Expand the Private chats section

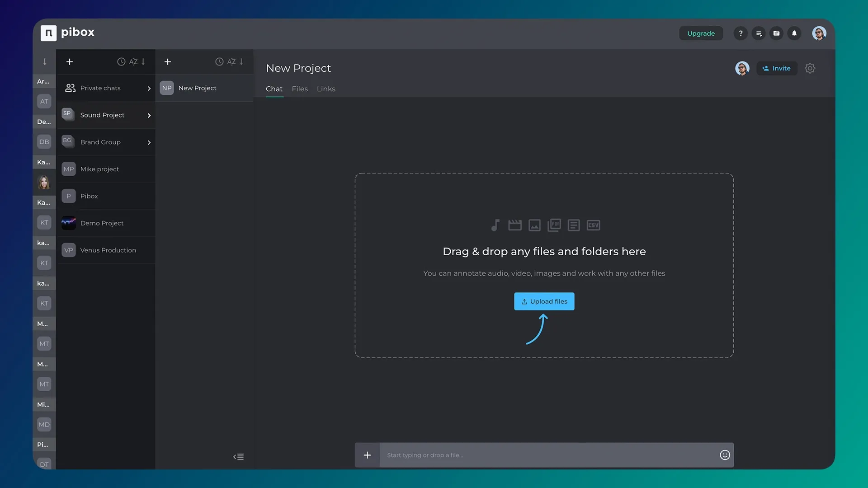pyautogui.click(x=149, y=88)
